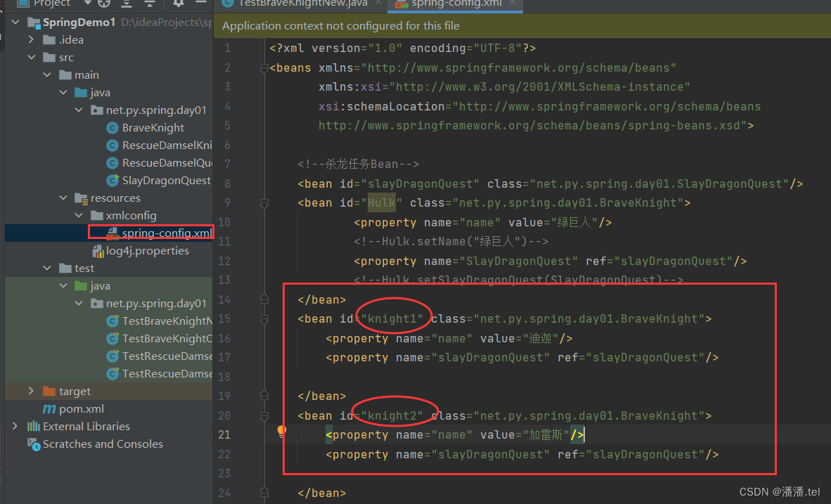Click the 'Application context not configured' banner text
831x504 pixels.
[341, 25]
